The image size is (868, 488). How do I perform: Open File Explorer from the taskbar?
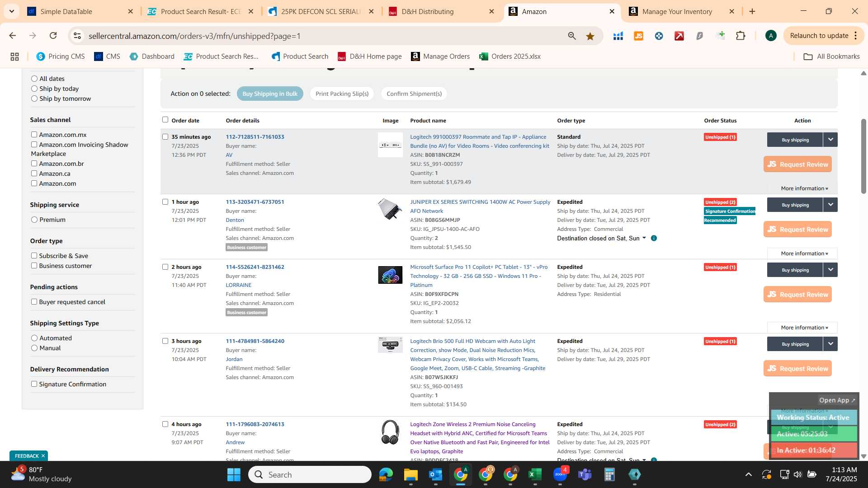coord(410,474)
